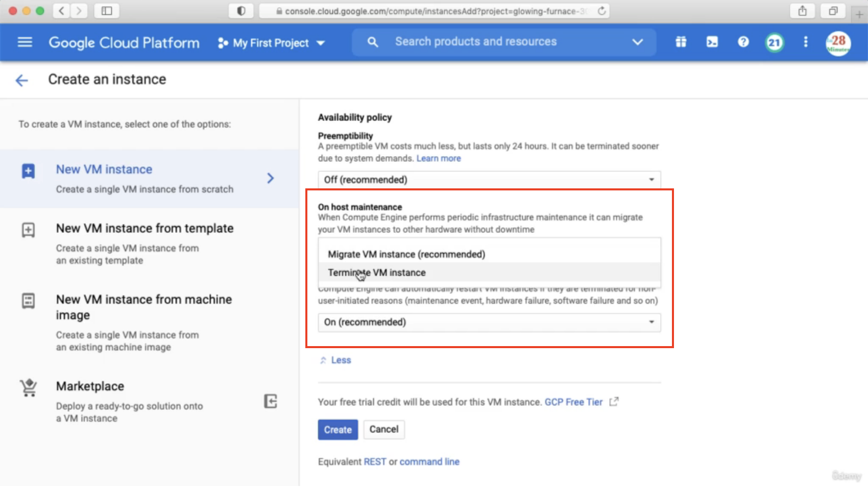
Task: Click the New VM instance plus icon
Action: [28, 171]
